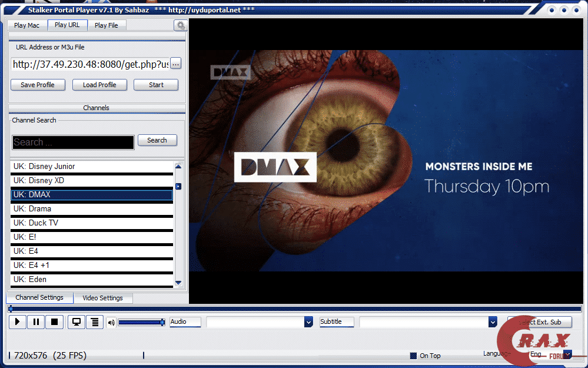Select channel UK: E!

(92, 237)
